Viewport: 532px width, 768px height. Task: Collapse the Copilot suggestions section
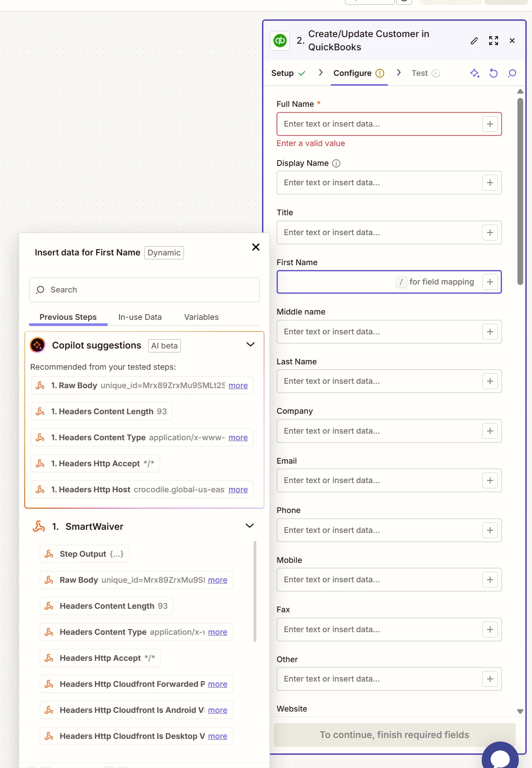click(250, 345)
